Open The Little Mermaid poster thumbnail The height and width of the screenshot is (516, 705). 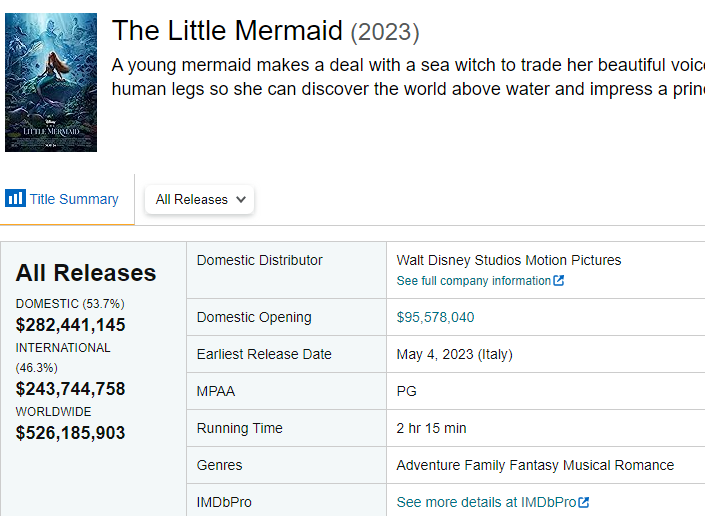tap(51, 82)
